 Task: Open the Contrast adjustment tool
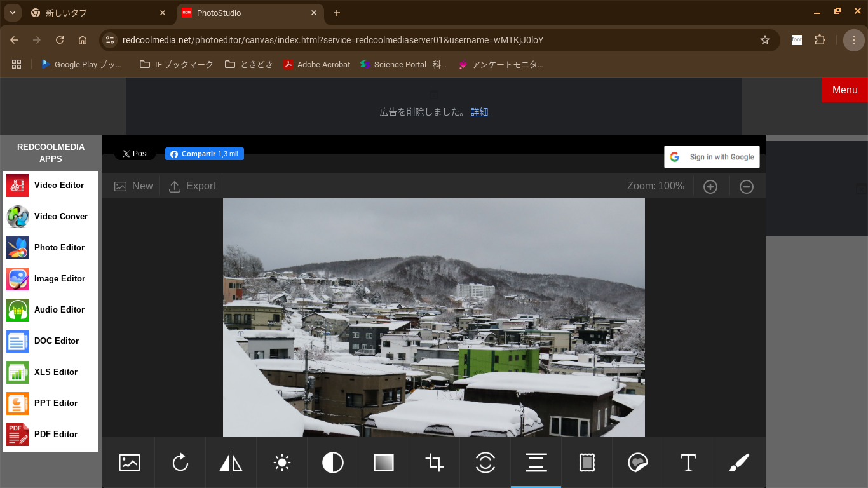(x=332, y=463)
